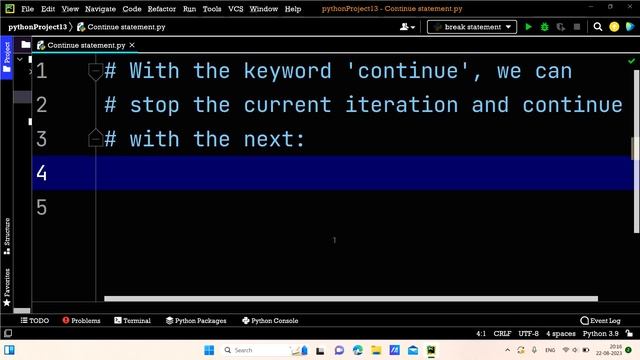The height and width of the screenshot is (360, 640).
Task: Open Python Packages tool window
Action: point(196,321)
